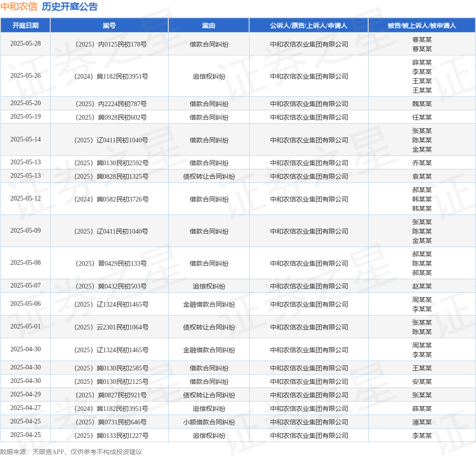Screen dimensions: 476x456
Task: Click defendant 李某某 in 1227号 row
Action: tap(422, 436)
